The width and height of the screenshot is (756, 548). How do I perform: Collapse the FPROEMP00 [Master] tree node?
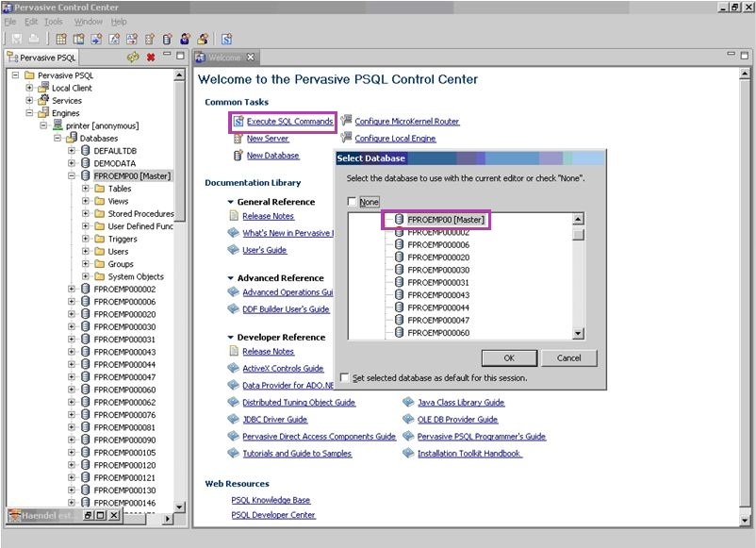click(72, 175)
